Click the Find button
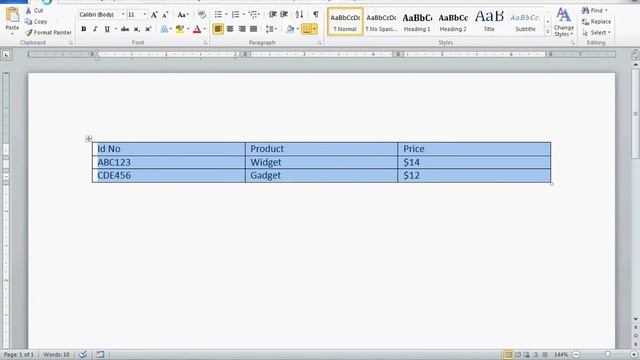The width and height of the screenshot is (640, 360). tap(593, 11)
